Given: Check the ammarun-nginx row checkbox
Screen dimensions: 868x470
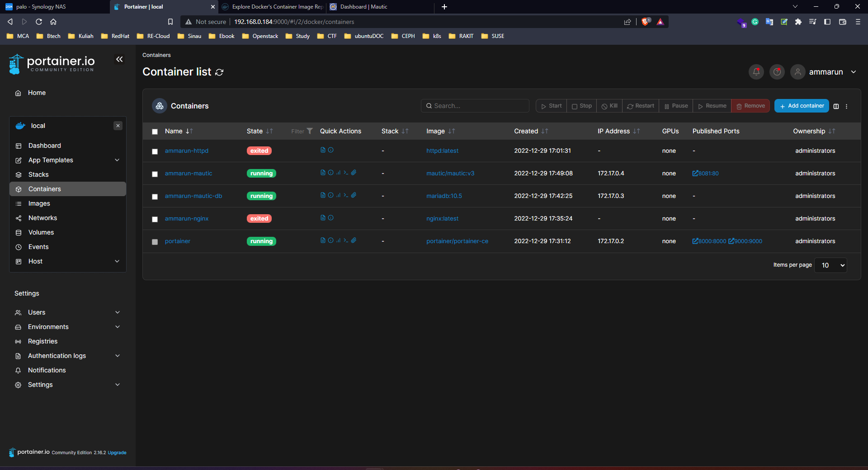Looking at the screenshot, I should pos(155,219).
